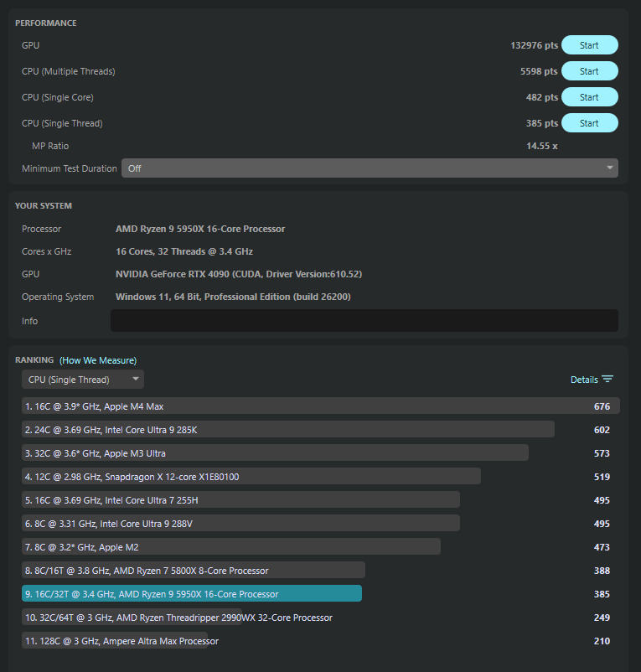The width and height of the screenshot is (641, 672).
Task: Click the score 676 in ranking
Action: point(602,406)
